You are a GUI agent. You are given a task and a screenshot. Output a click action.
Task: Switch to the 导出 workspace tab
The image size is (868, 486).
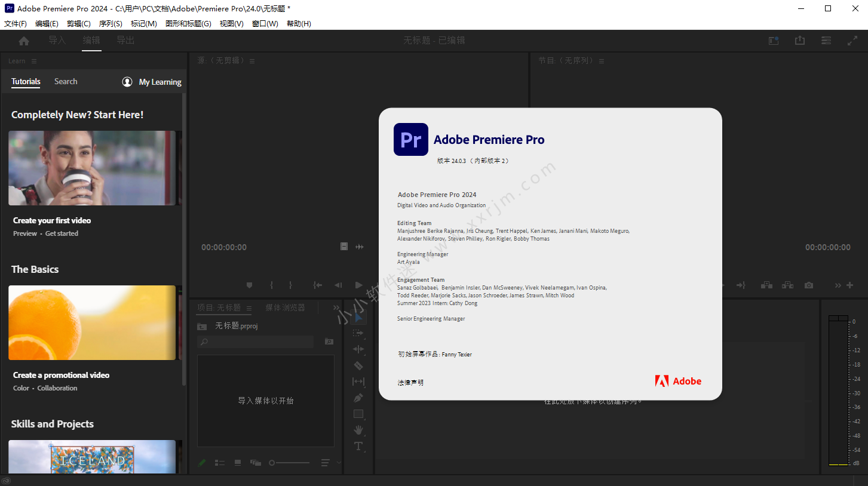pos(125,41)
